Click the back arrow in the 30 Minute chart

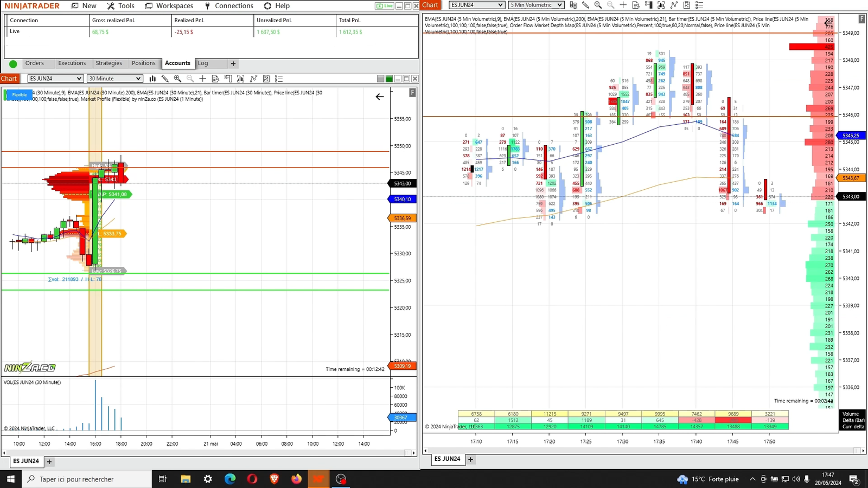pyautogui.click(x=380, y=97)
